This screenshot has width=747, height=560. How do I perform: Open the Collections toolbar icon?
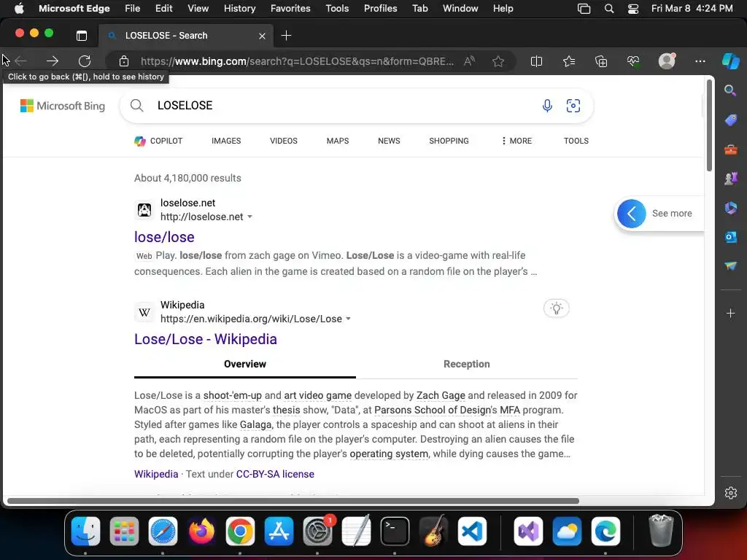[601, 61]
